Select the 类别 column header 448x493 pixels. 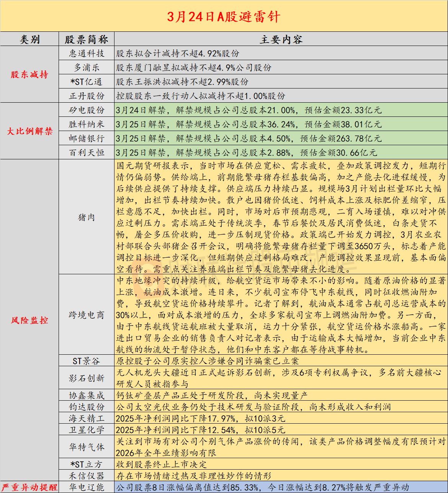click(x=29, y=39)
